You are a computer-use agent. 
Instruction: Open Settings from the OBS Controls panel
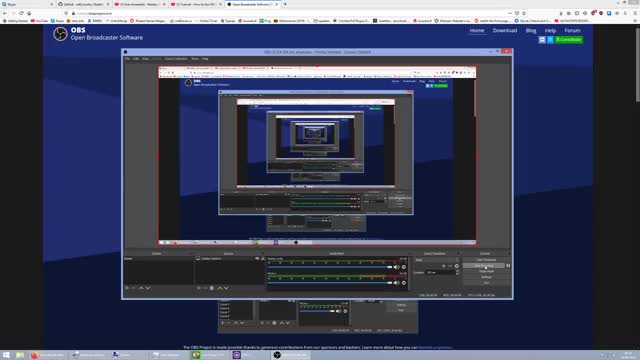486,277
